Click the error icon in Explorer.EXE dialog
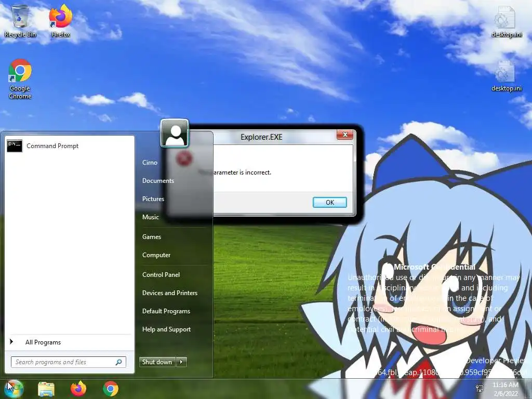The height and width of the screenshot is (399, 532). (184, 158)
